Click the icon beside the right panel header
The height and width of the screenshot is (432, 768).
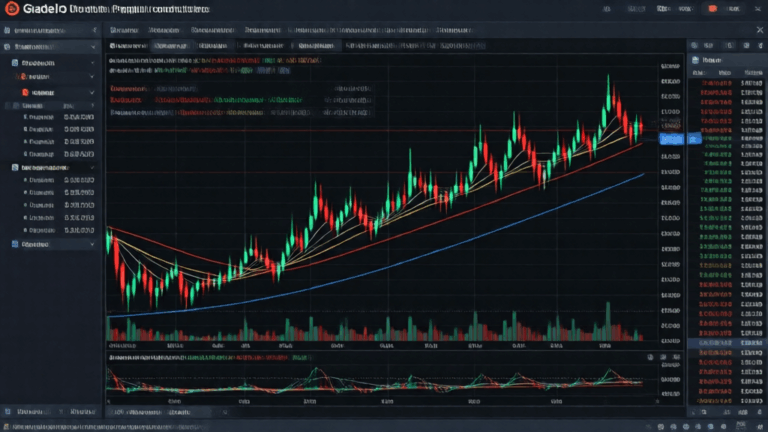[x=697, y=60]
